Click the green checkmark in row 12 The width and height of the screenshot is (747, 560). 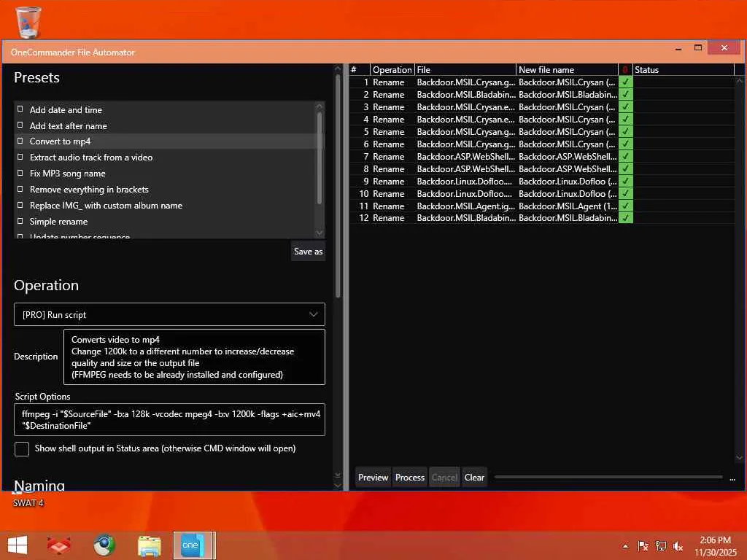coord(625,217)
